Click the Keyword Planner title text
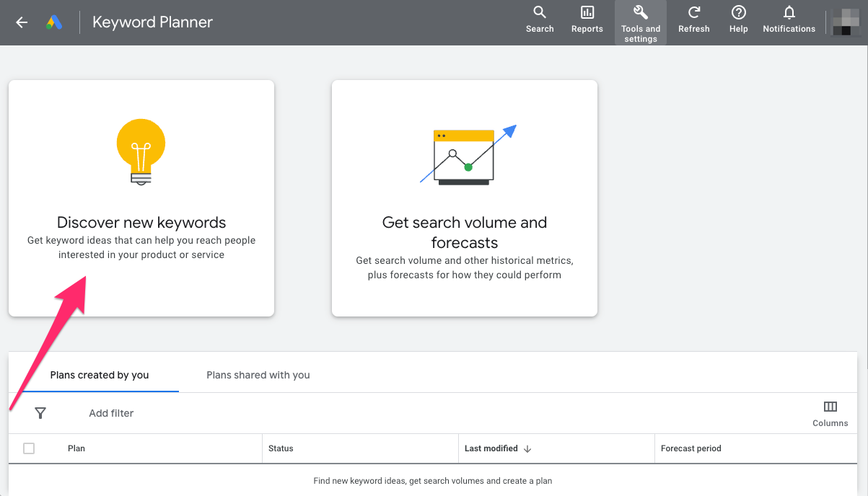Image resolution: width=868 pixels, height=496 pixels. click(152, 22)
